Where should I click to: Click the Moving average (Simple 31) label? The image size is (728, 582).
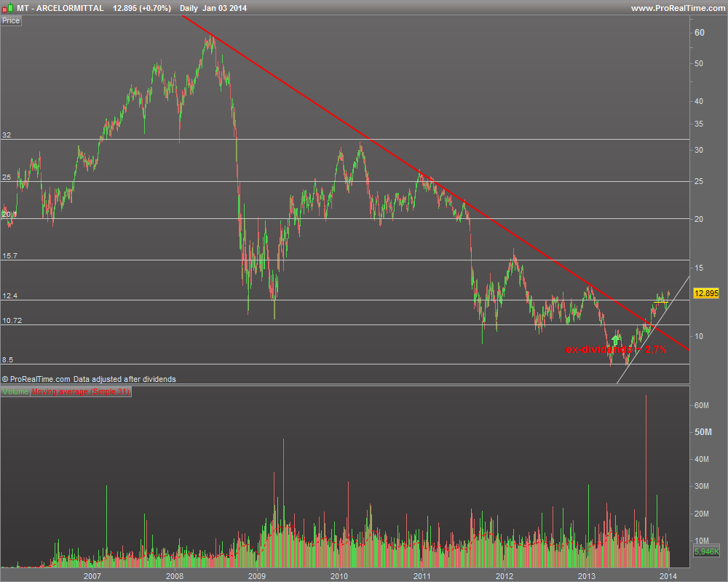coord(81,391)
